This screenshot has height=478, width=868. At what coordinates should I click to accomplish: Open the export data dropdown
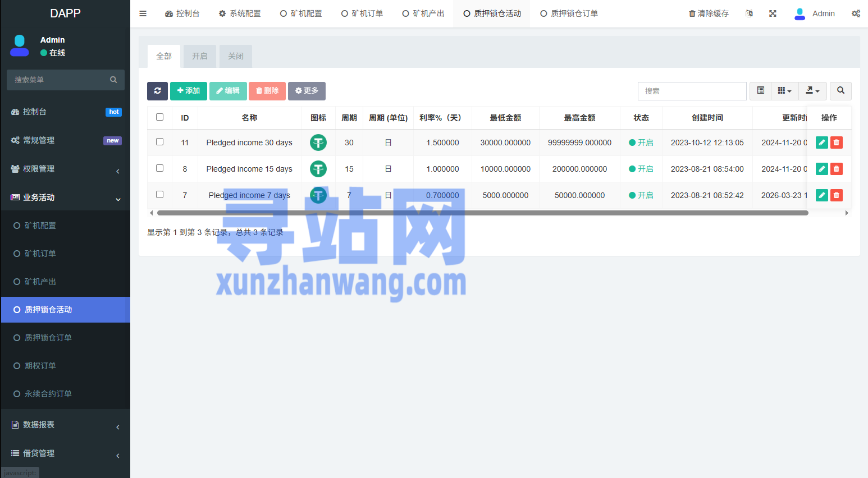click(x=812, y=91)
